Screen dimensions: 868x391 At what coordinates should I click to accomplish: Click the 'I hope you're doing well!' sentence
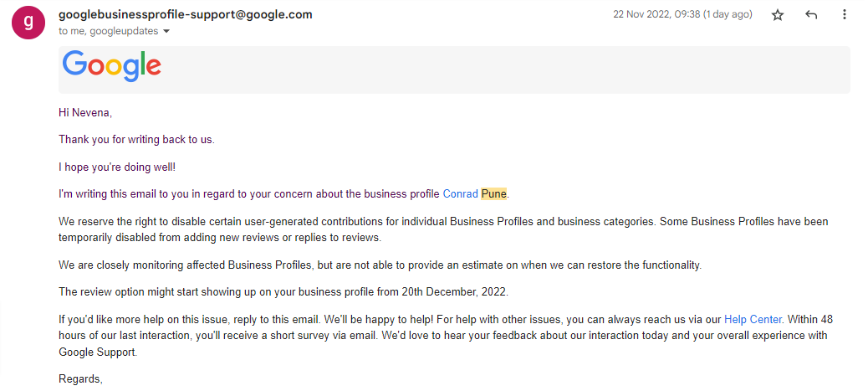[117, 167]
